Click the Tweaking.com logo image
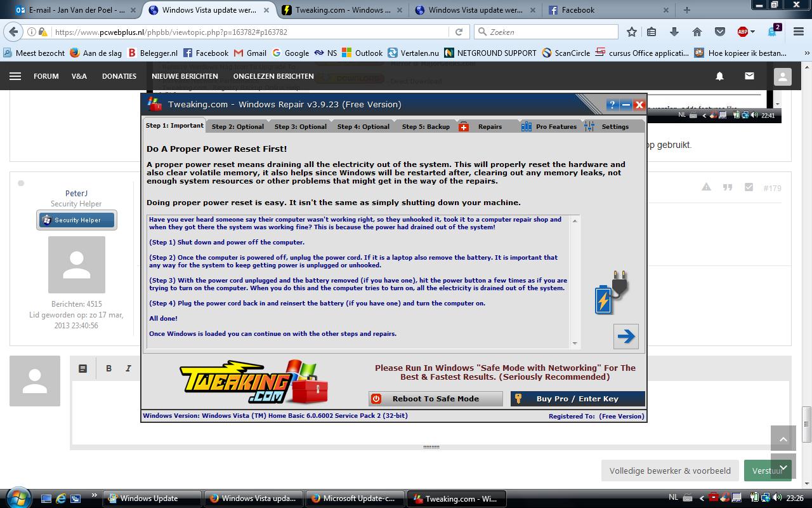The width and height of the screenshot is (812, 508). click(x=254, y=381)
